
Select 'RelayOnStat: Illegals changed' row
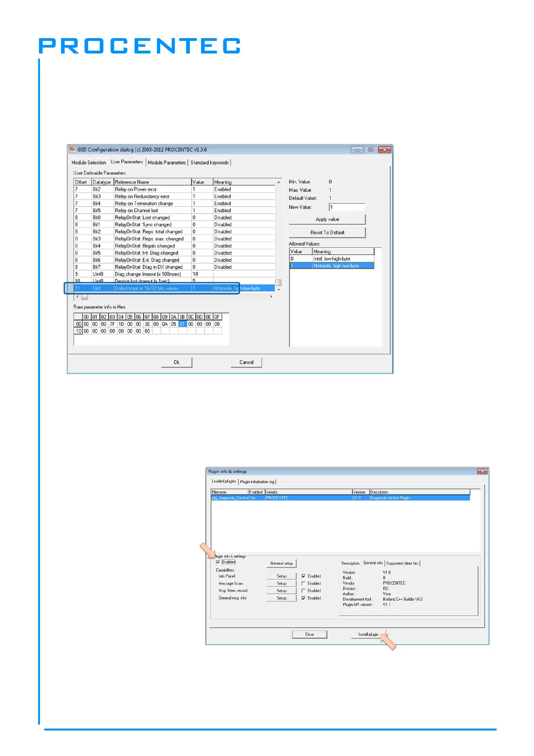174,246
